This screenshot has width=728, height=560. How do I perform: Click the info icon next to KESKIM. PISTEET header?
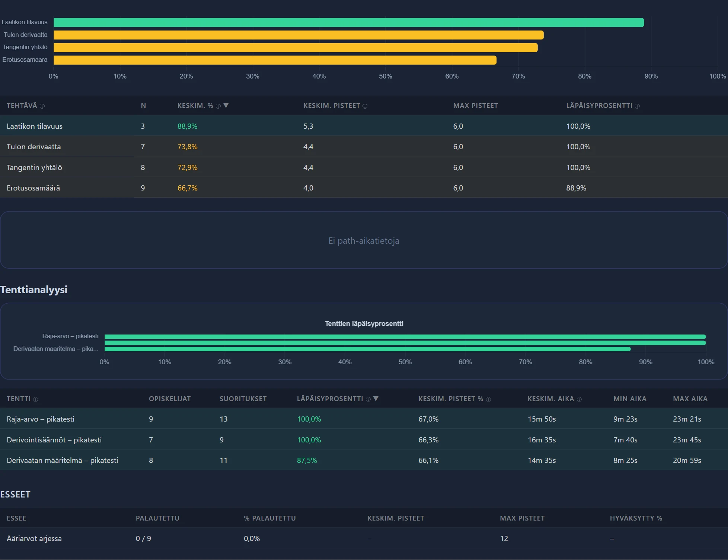[x=365, y=106]
